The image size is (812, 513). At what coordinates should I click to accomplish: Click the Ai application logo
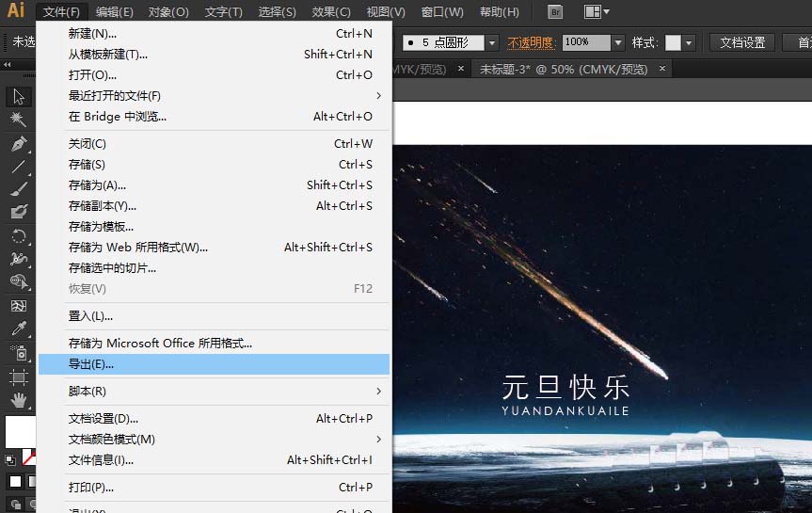coord(16,9)
